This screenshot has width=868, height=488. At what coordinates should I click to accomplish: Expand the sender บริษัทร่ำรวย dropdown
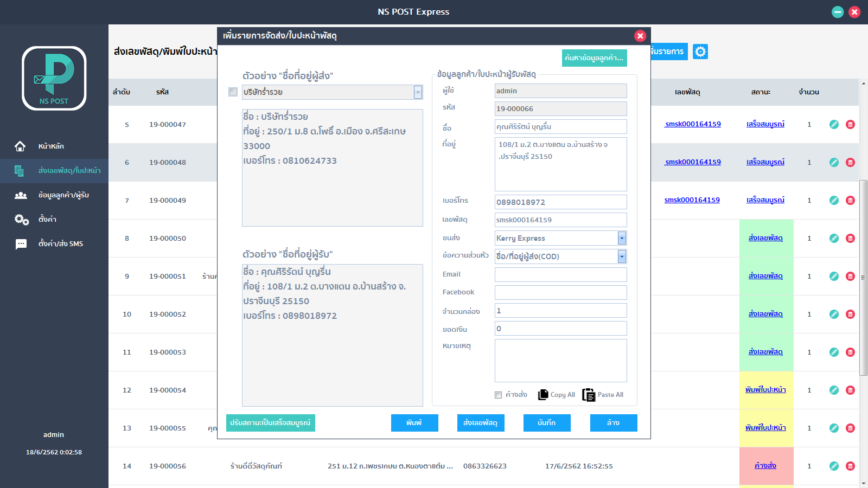coord(418,92)
